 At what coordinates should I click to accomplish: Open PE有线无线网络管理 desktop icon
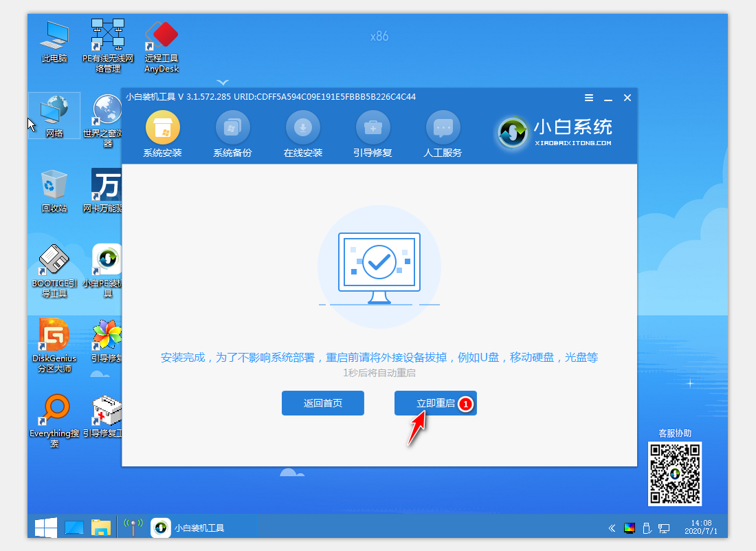(107, 46)
